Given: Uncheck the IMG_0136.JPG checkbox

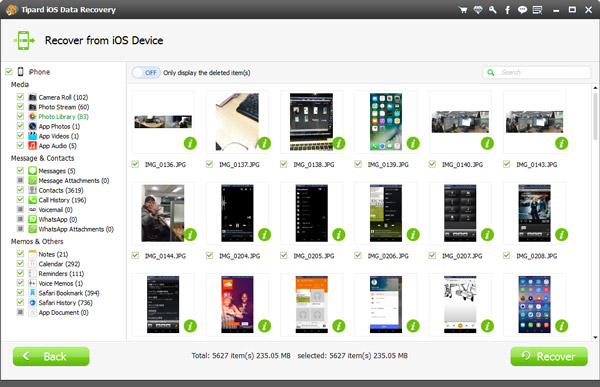Looking at the screenshot, I should (x=135, y=164).
